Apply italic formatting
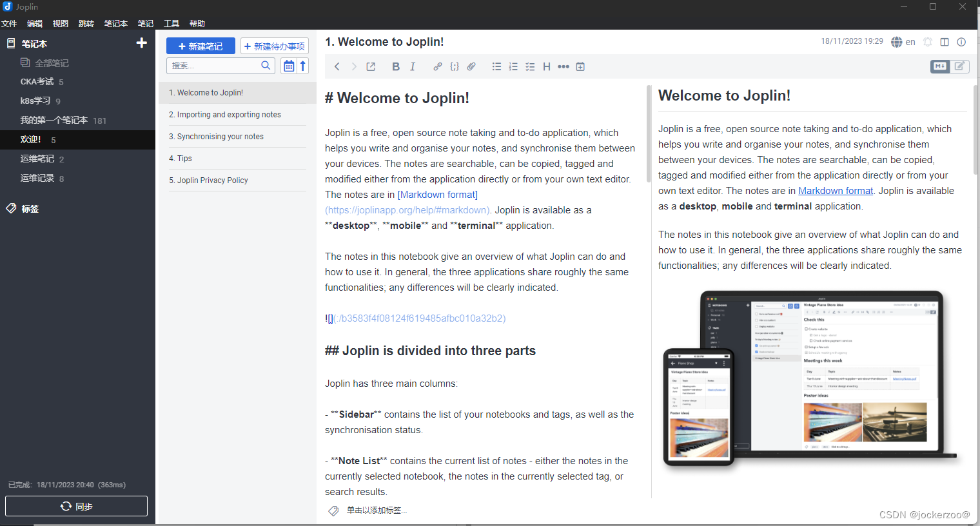980x526 pixels. pos(413,66)
